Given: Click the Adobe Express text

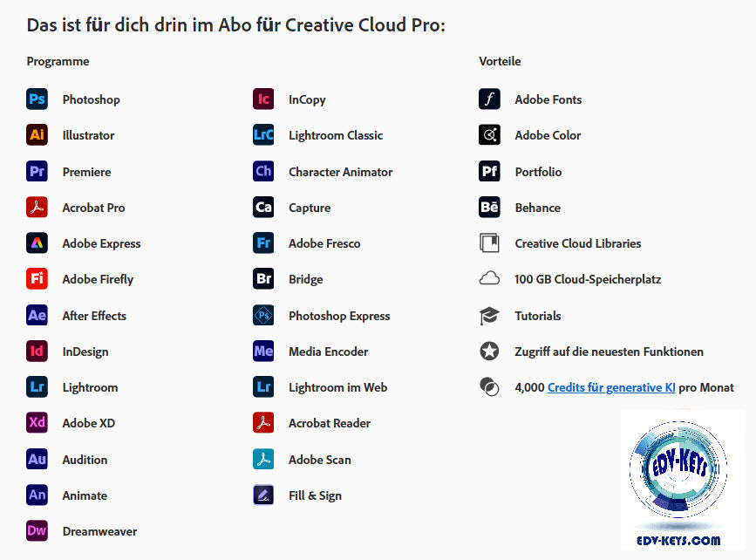Looking at the screenshot, I should coord(101,243).
